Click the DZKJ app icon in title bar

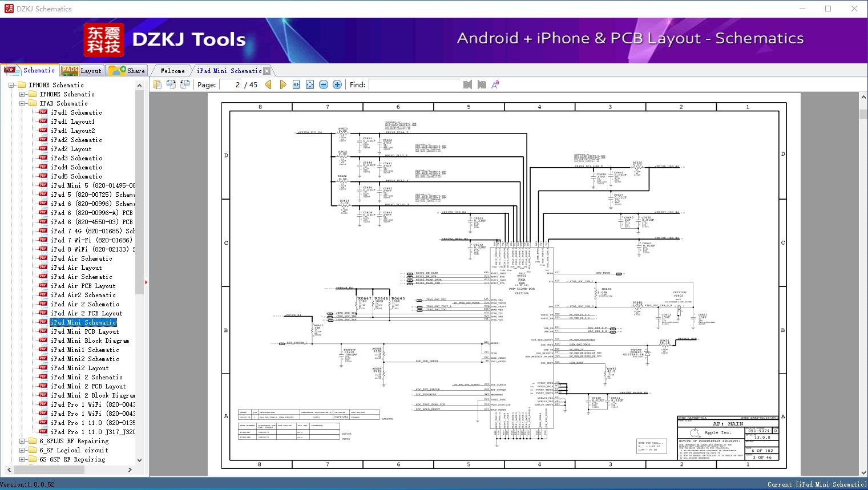coord(9,9)
